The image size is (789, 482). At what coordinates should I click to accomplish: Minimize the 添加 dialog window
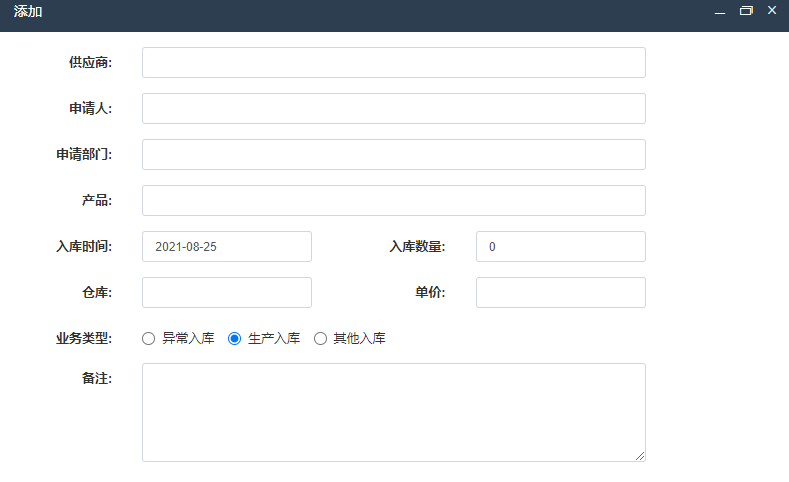(720, 11)
